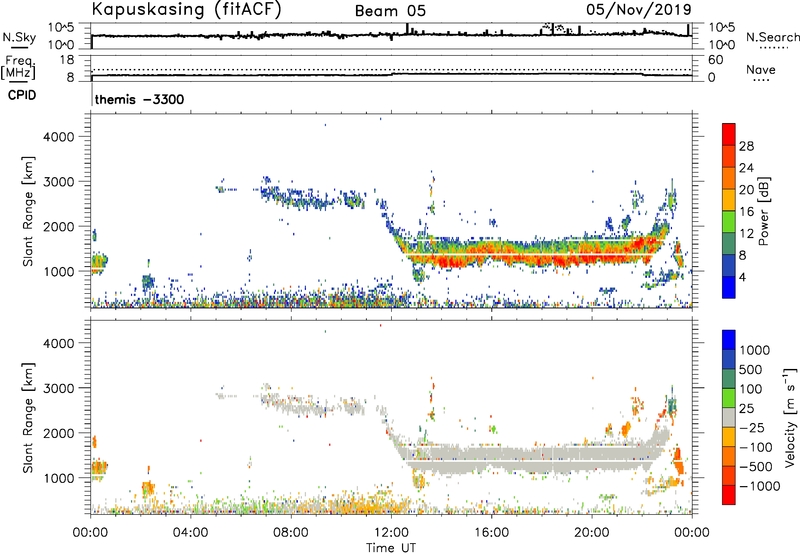Click the '1000' tick on velocity panel range axis

pos(59,478)
